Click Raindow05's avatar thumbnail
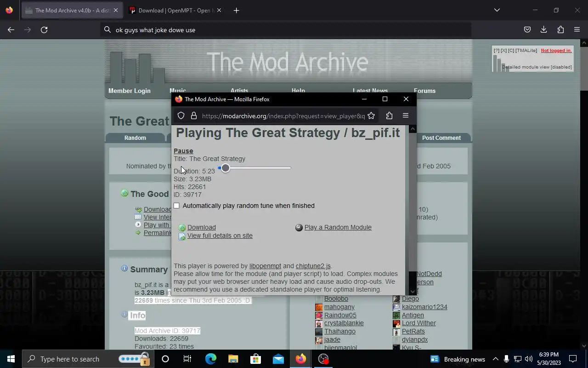588x368 pixels. [x=319, y=316]
